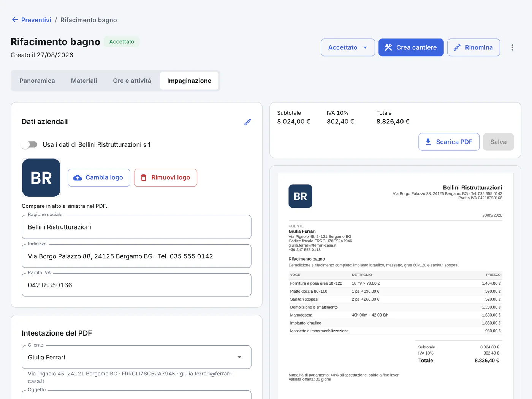The width and height of the screenshot is (532, 399).
Task: Click the 'Piatto doccia 80×160' row in preview
Action: coord(395,291)
